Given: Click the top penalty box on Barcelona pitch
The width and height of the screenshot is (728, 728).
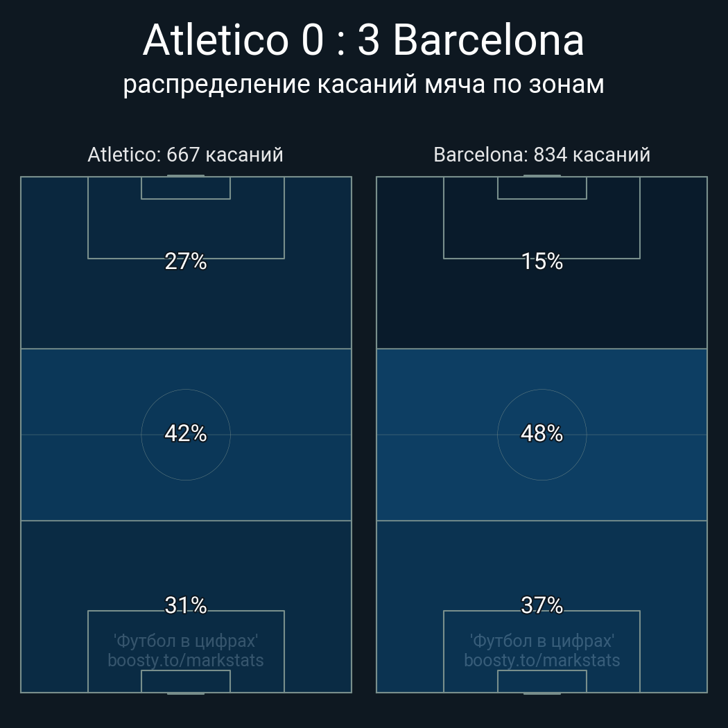Looking at the screenshot, I should (541, 229).
